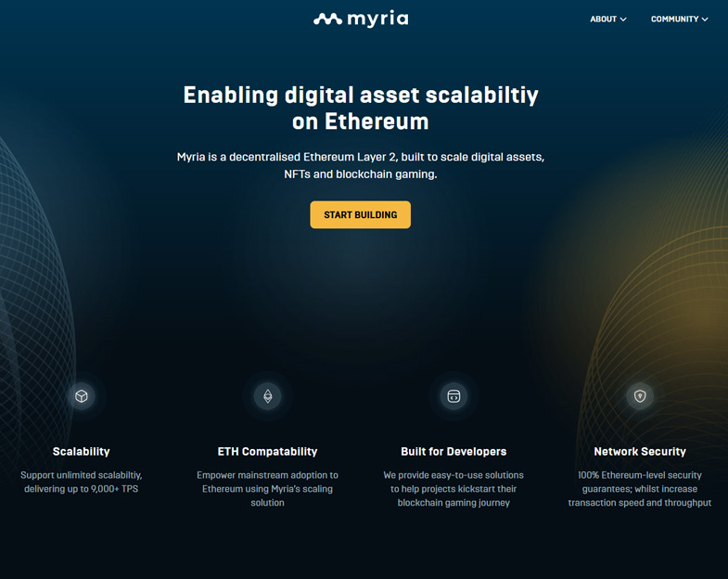Screen dimensions: 728x579
Task: Select the Built for Developers heading
Action: coord(453,451)
